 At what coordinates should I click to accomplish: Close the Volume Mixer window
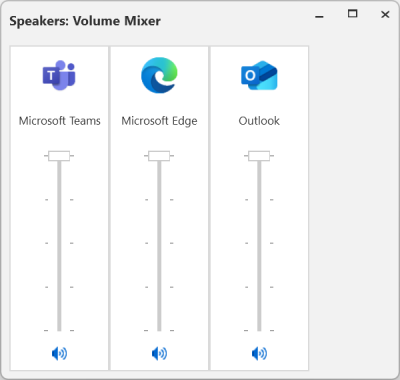pos(385,14)
